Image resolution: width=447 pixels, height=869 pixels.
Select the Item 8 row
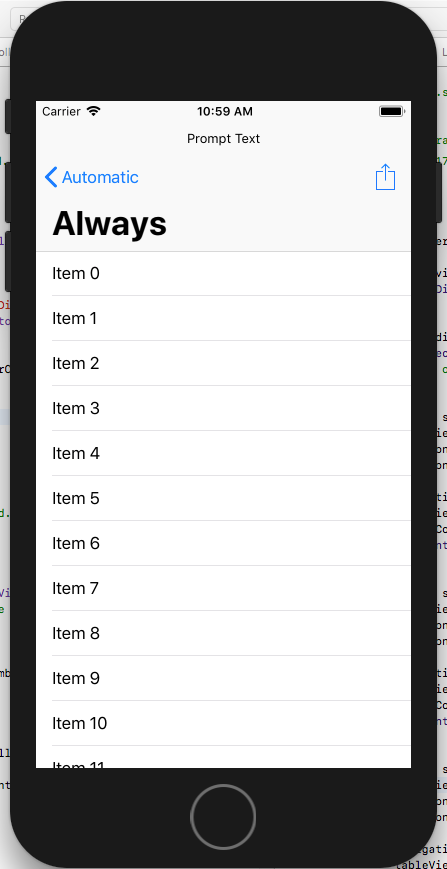[223, 633]
